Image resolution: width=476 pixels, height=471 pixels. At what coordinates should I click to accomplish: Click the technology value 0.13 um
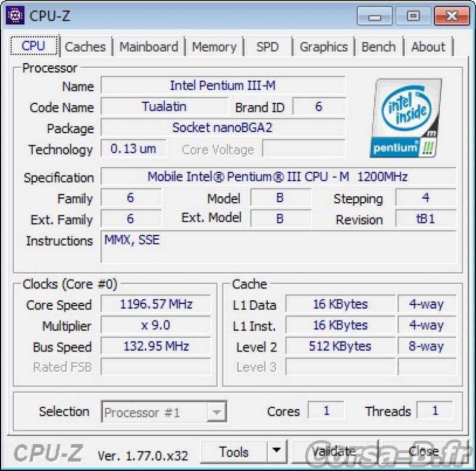tap(133, 149)
